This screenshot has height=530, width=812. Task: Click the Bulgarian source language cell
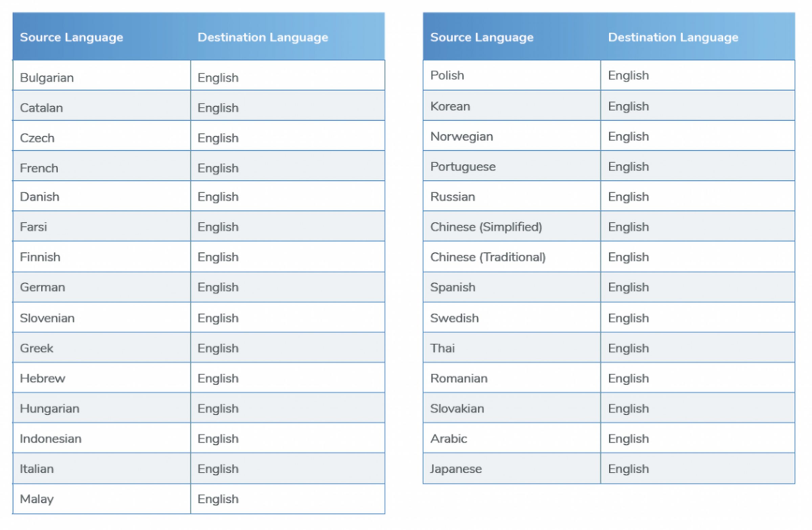pos(102,75)
